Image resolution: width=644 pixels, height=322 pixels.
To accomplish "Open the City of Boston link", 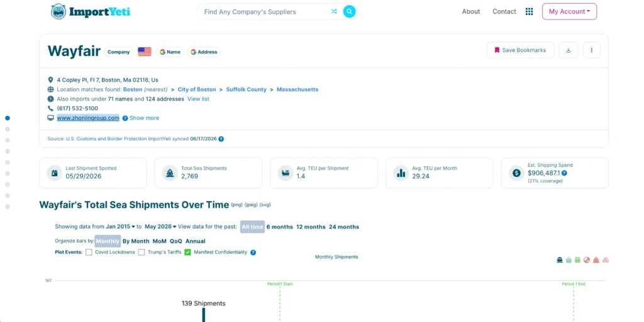I will coord(197,89).
